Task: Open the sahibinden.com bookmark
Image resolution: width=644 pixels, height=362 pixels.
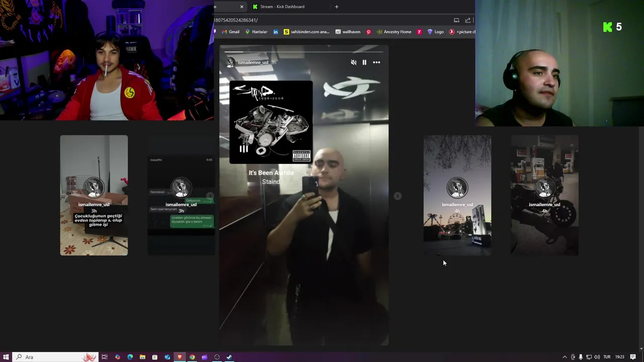Action: click(x=306, y=32)
